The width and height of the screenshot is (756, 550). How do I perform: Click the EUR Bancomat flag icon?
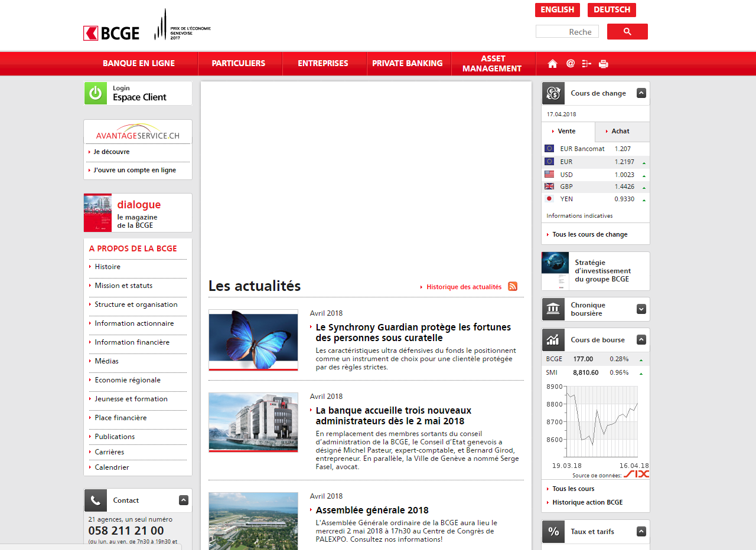549,149
